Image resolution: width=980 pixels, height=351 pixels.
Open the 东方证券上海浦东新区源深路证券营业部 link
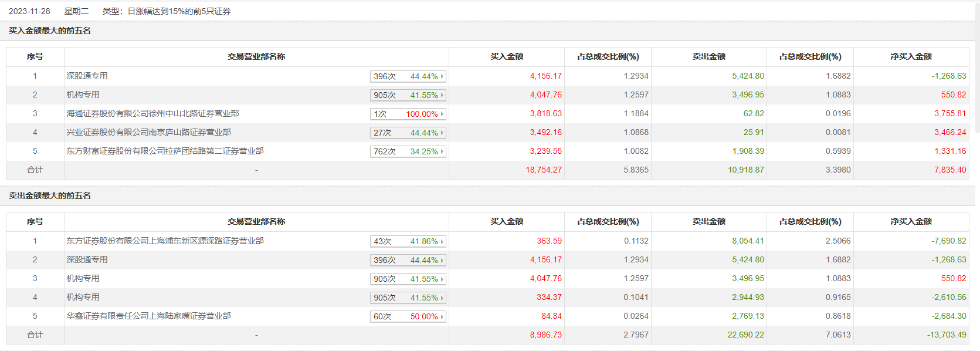point(165,241)
